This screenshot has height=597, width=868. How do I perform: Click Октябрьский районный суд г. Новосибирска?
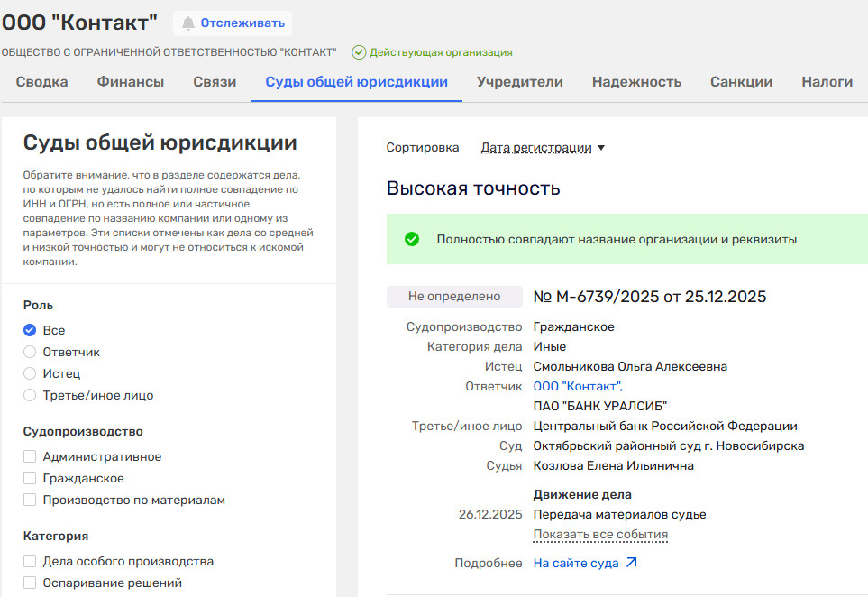669,445
